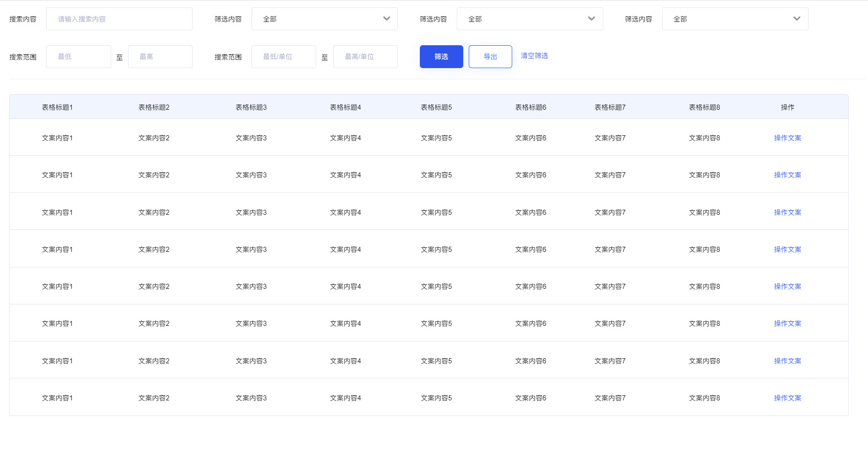This screenshot has height=468, width=868.
Task: Open 操作文案 link in first table row
Action: click(x=788, y=138)
